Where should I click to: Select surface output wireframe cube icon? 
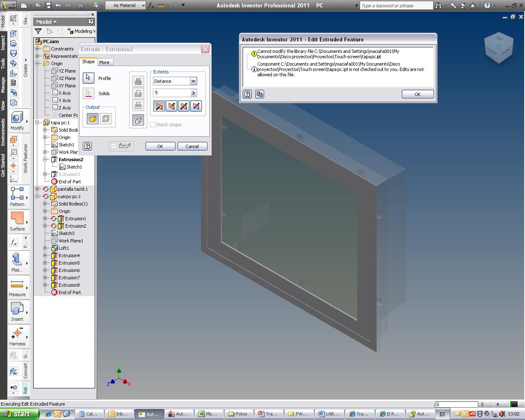[x=106, y=119]
